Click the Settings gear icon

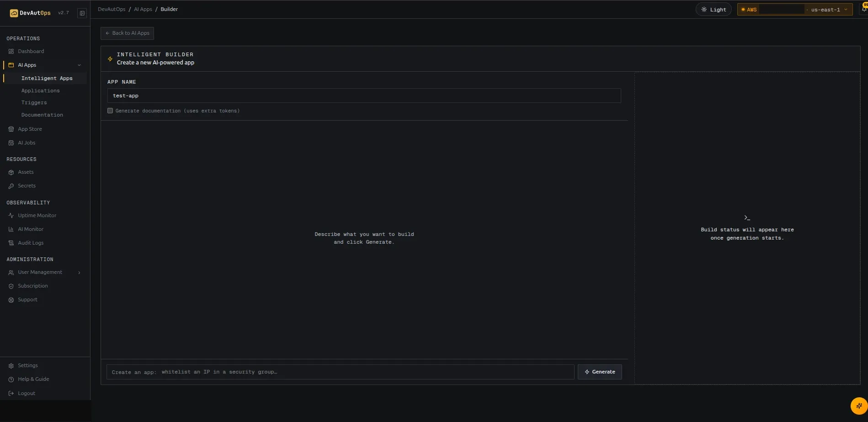(x=11, y=366)
